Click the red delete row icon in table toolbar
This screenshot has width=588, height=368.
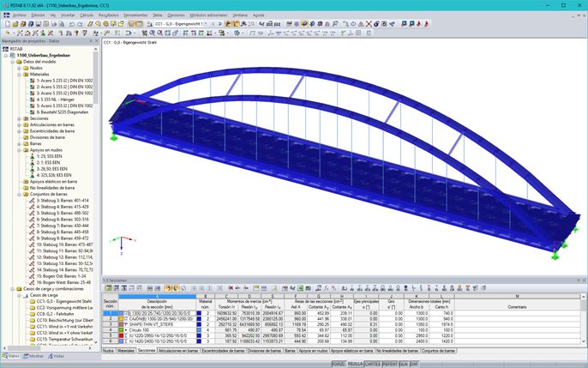point(231,288)
